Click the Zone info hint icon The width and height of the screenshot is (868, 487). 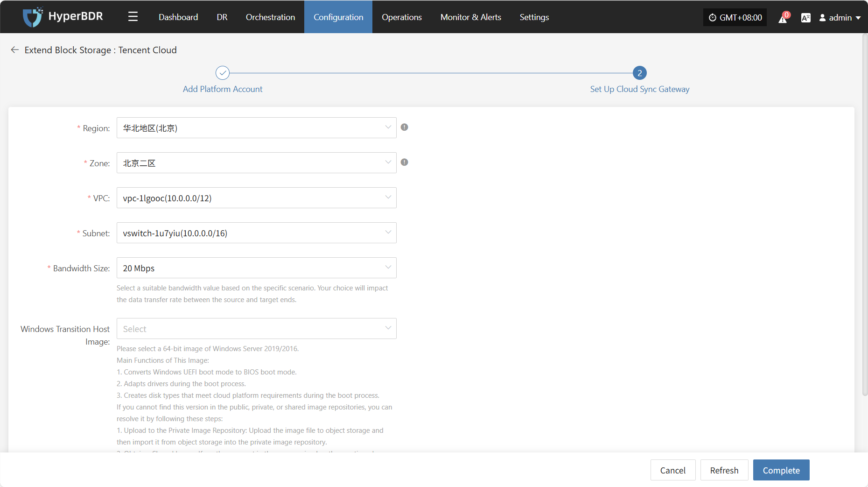click(405, 162)
